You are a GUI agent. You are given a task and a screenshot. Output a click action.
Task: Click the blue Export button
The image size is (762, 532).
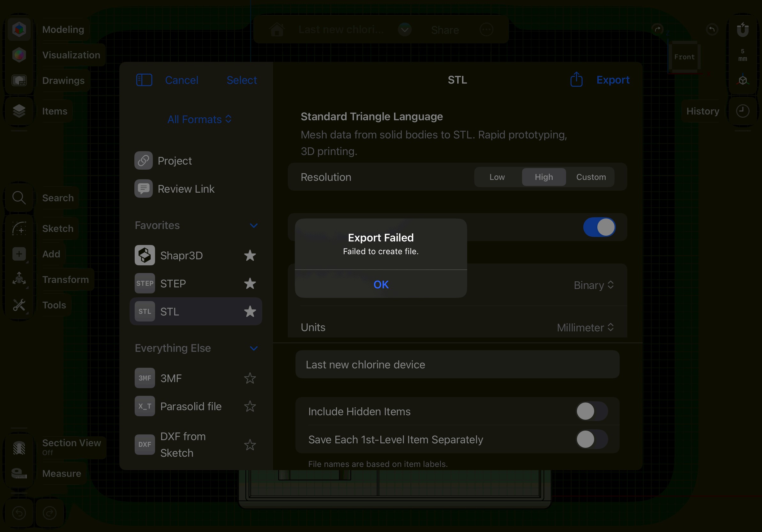(613, 80)
